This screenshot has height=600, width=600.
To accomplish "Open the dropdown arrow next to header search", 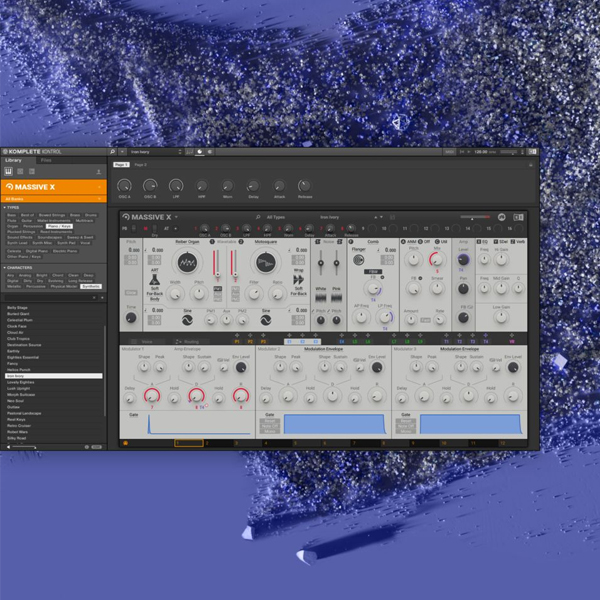I will tap(122, 152).
